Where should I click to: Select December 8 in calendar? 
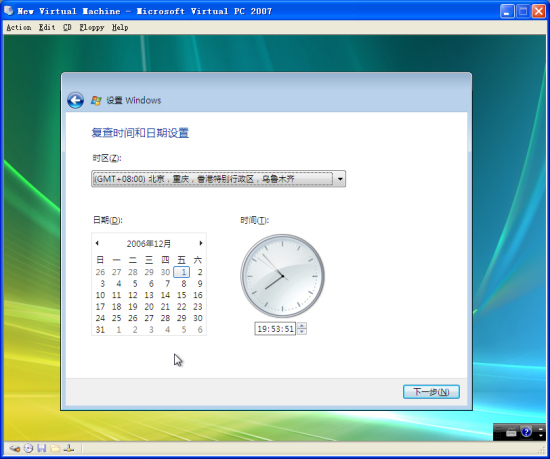[x=183, y=284]
